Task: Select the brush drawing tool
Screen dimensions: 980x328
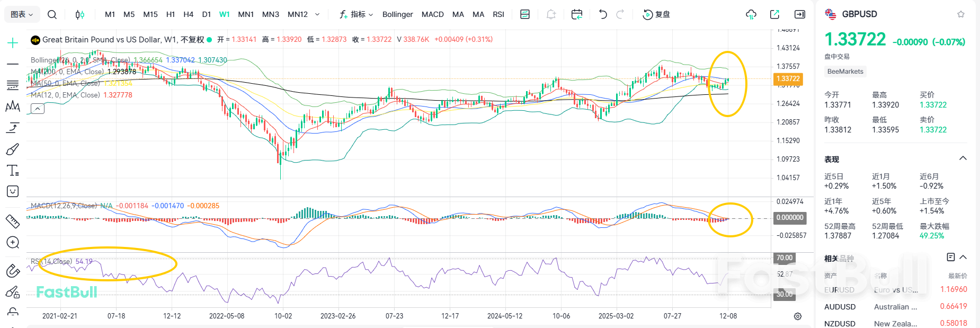Action: click(13, 149)
